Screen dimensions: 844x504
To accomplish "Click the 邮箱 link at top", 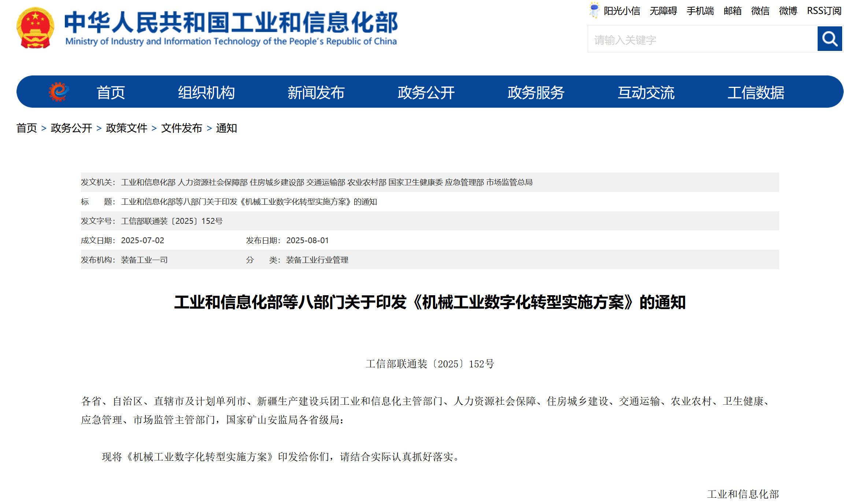I will click(732, 11).
